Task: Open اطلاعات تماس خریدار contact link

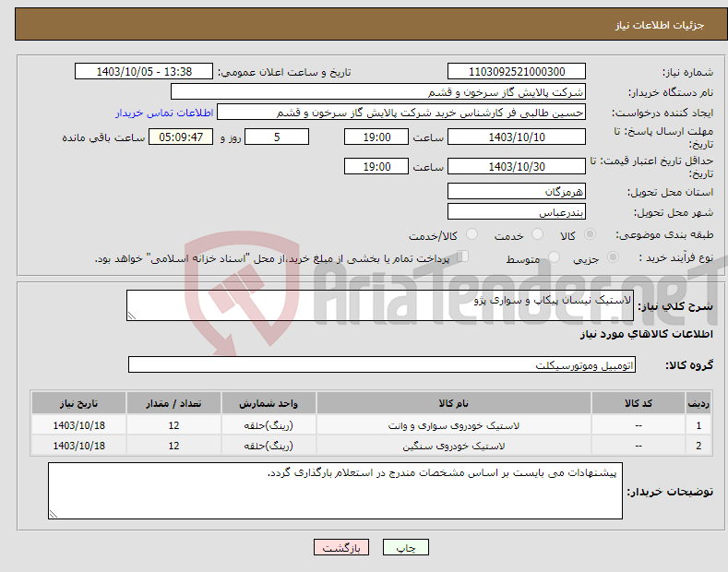Action: 164,113
